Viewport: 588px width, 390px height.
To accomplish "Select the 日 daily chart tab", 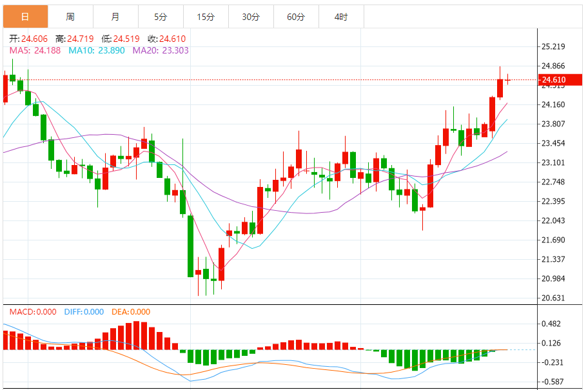I will 26,17.
